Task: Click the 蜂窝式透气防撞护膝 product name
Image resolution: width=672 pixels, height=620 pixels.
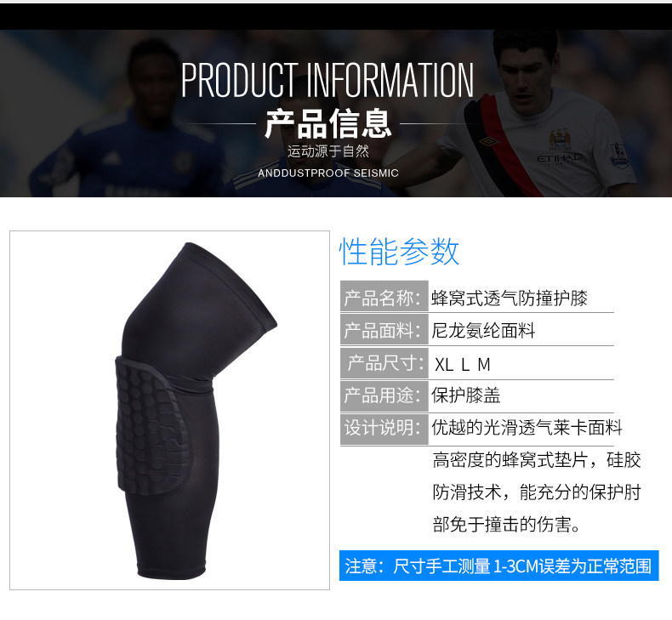Action: pyautogui.click(x=510, y=298)
